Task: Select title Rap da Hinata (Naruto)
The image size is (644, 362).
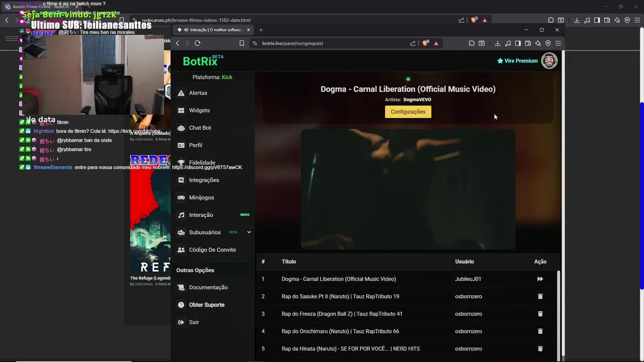Action: tap(351, 349)
